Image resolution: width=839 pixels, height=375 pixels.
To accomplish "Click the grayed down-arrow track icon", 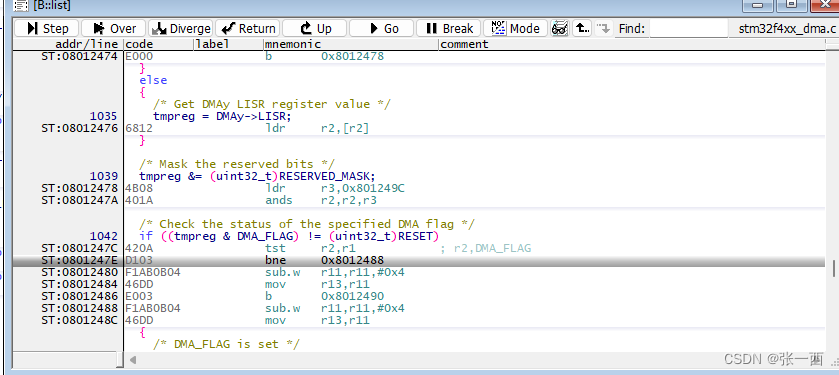I will (603, 28).
